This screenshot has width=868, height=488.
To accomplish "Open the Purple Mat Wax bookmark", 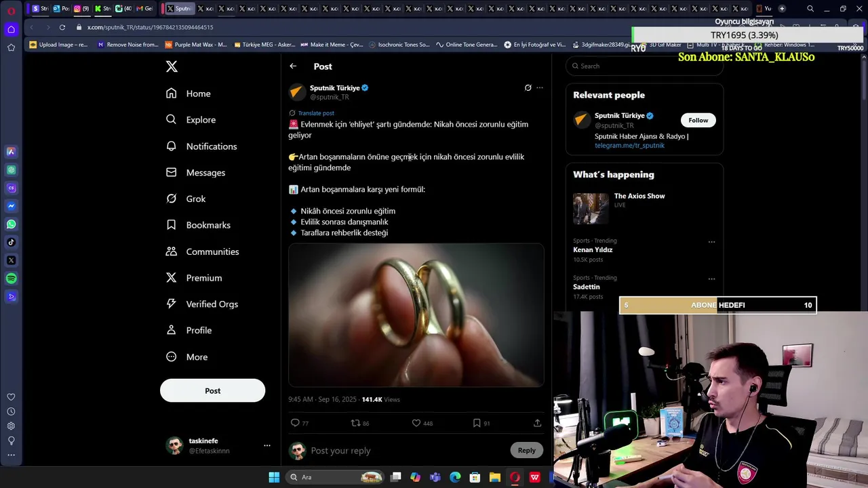I will 196,45.
